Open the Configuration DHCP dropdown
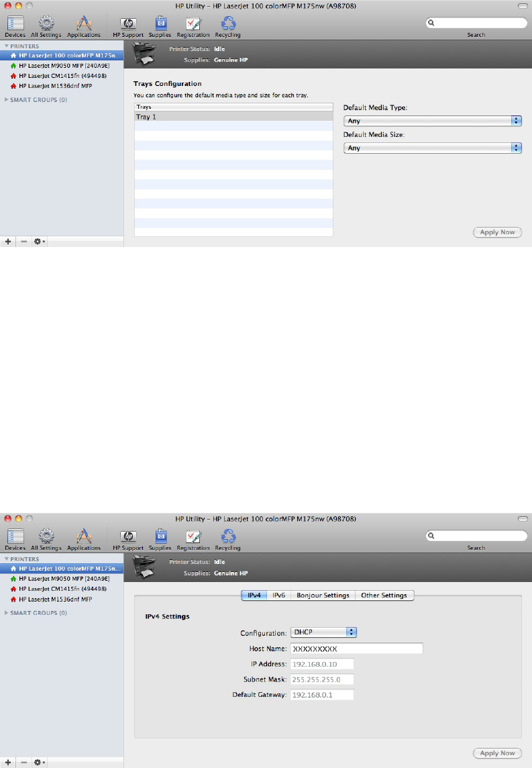 pyautogui.click(x=323, y=632)
